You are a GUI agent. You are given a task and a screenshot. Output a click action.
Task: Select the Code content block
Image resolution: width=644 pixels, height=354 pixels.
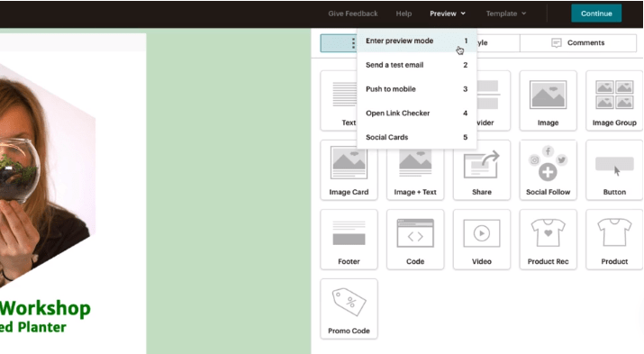pyautogui.click(x=415, y=240)
